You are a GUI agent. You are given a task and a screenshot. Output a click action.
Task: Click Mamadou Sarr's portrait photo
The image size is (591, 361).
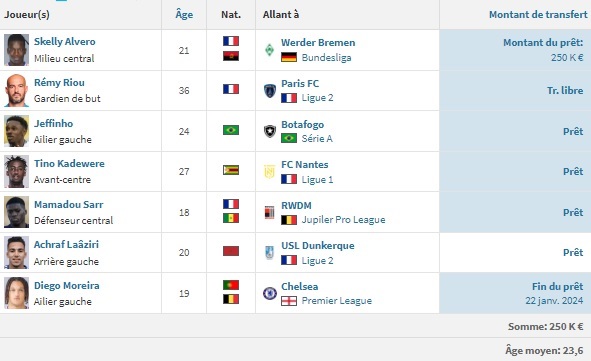tap(16, 212)
